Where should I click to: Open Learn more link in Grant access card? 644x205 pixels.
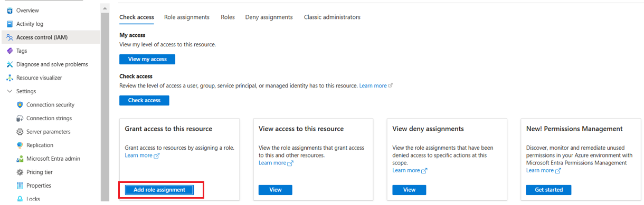(138, 156)
